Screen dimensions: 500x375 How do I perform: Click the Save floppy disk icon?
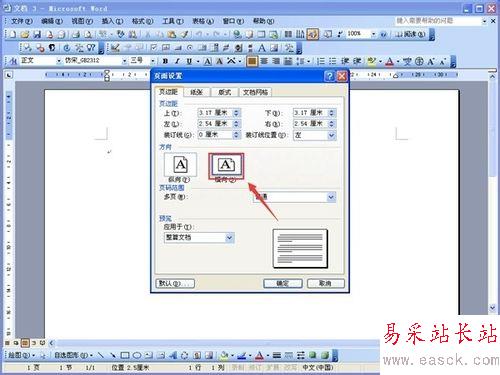[x=37, y=34]
